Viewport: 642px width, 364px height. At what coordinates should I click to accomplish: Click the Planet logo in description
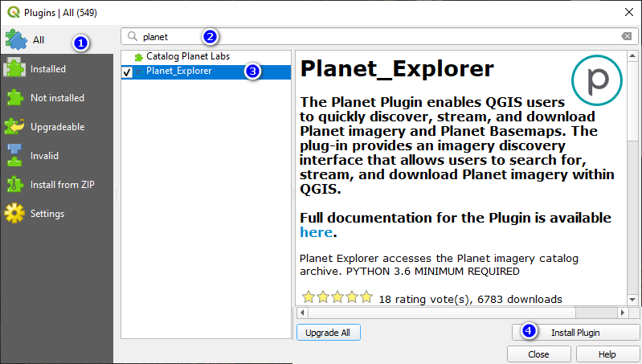[x=596, y=80]
